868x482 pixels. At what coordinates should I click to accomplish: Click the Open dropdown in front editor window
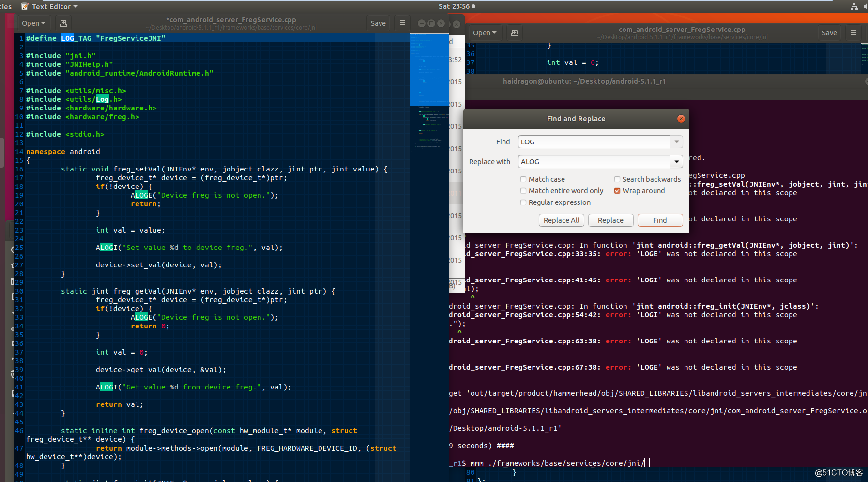point(33,23)
